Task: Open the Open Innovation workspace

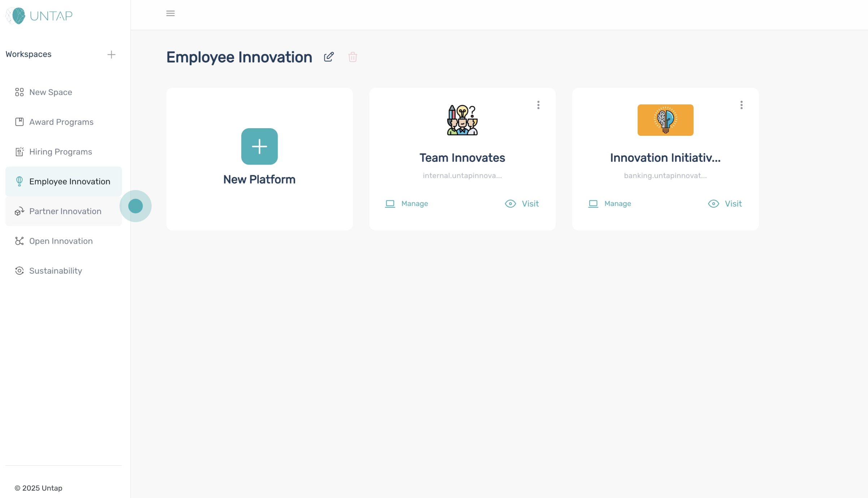Action: tap(61, 241)
